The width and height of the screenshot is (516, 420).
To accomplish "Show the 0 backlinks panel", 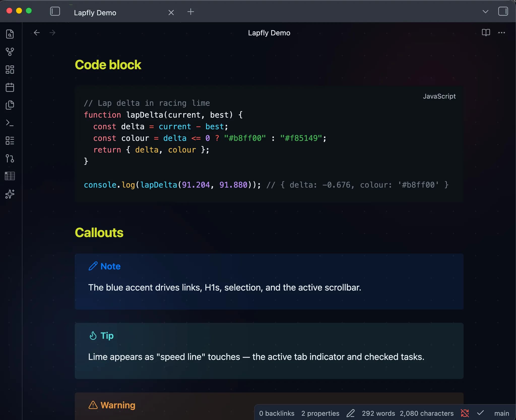I will (277, 413).
